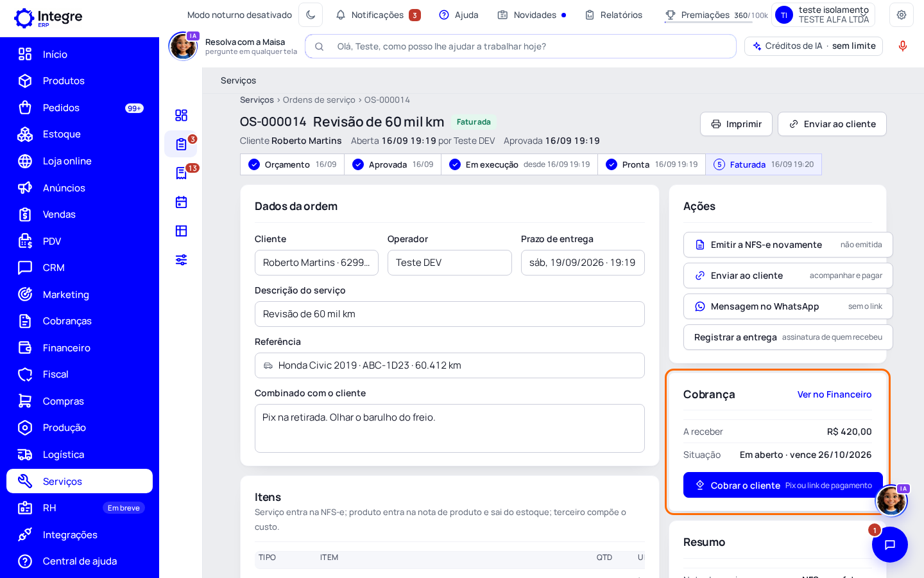Open Notificações bell icon
The image size is (924, 578).
tap(341, 15)
